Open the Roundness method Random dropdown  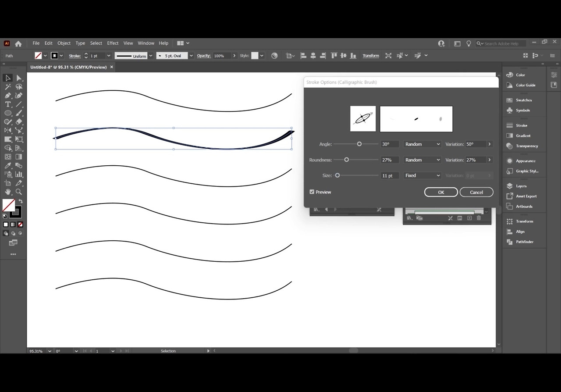422,160
